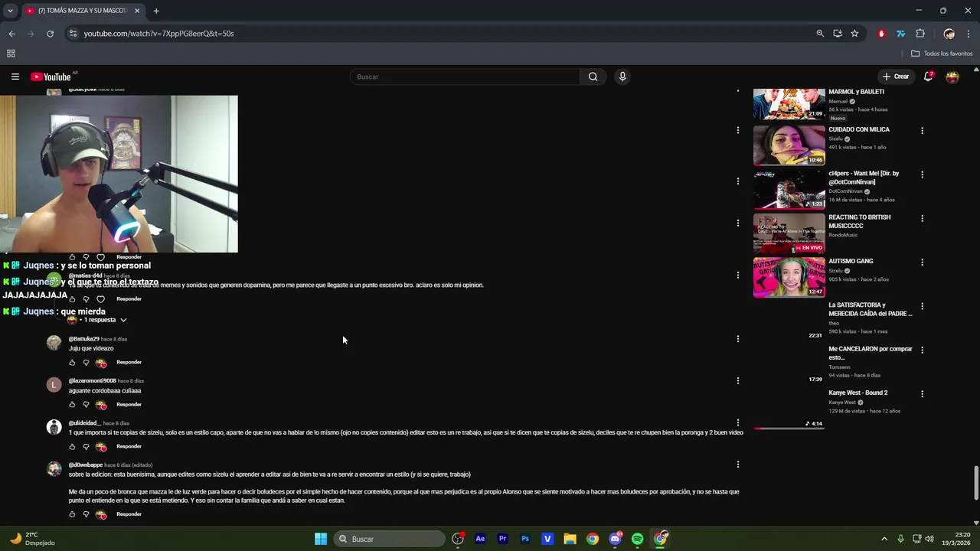Open the AUTISMO GANG video thumbnail
The image size is (980, 551).
click(789, 277)
